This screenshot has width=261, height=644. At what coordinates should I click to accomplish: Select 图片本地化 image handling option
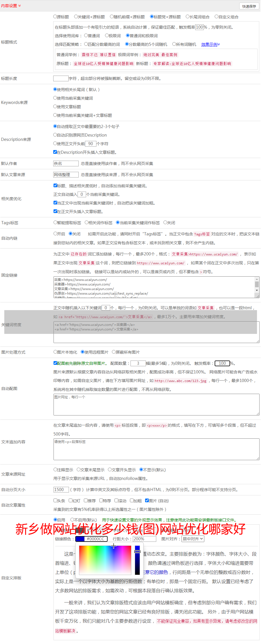[55, 352]
